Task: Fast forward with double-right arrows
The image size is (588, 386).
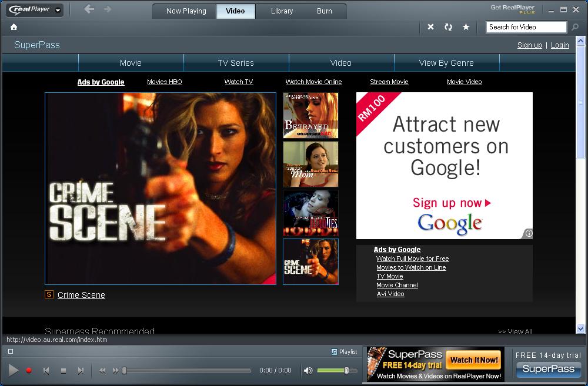Action: point(115,371)
